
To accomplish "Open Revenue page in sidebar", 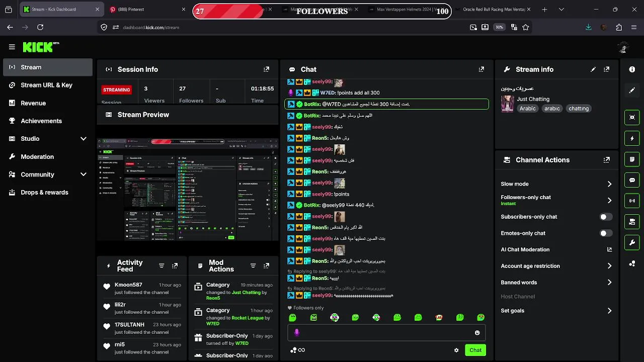I will (x=48, y=103).
